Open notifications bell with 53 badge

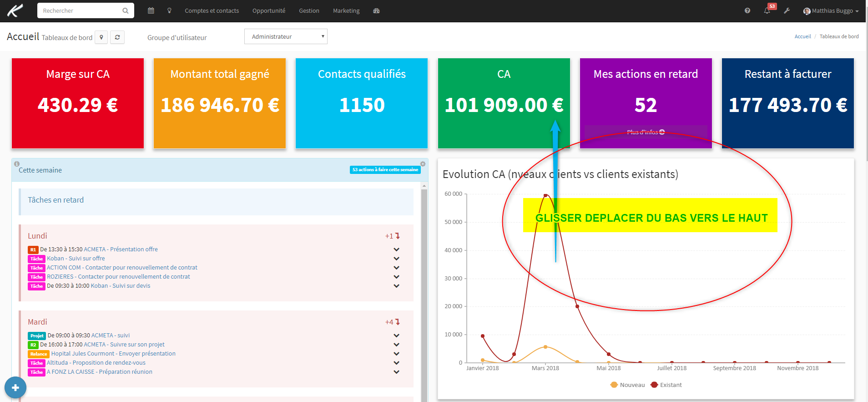point(768,10)
